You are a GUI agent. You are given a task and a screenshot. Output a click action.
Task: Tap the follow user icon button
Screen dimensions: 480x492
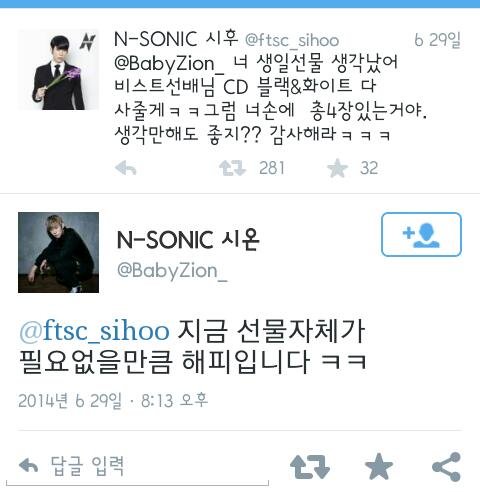[x=421, y=234]
